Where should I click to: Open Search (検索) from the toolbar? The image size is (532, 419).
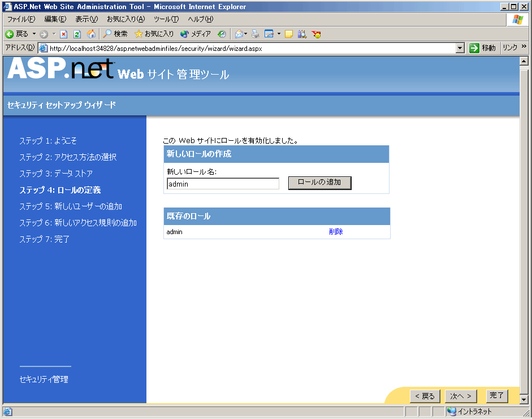115,34
